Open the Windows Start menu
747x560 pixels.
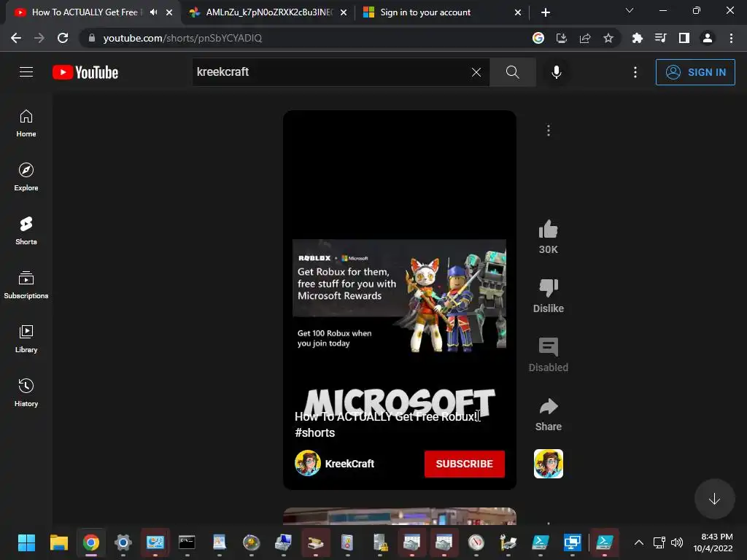pos(27,542)
